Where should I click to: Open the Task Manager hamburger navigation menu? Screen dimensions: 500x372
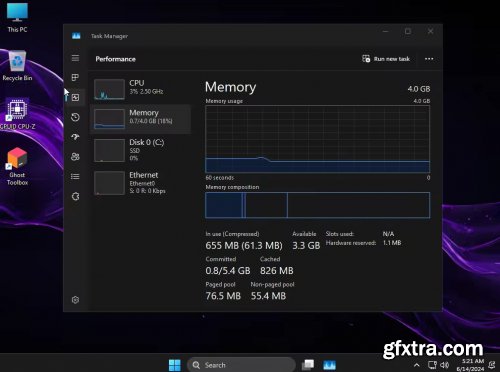[x=75, y=58]
